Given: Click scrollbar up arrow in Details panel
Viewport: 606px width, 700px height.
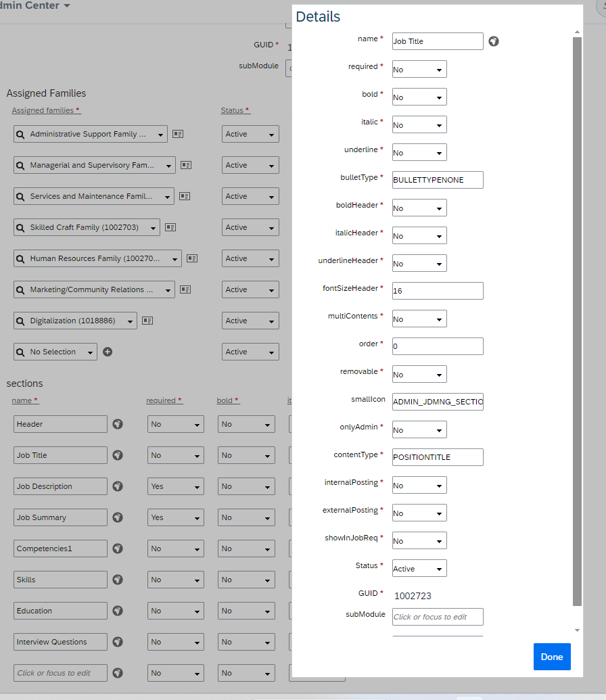Looking at the screenshot, I should tap(577, 32).
